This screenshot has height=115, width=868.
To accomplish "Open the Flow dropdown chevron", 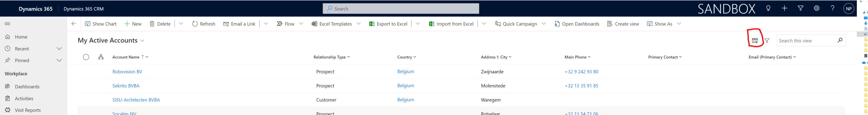I will [301, 24].
